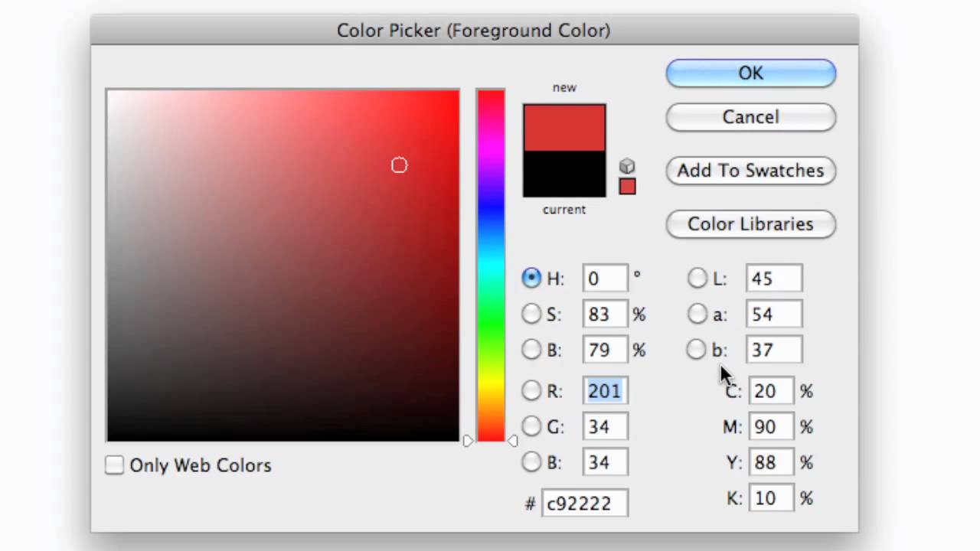Open Color Libraries
The image size is (980, 551).
(750, 224)
